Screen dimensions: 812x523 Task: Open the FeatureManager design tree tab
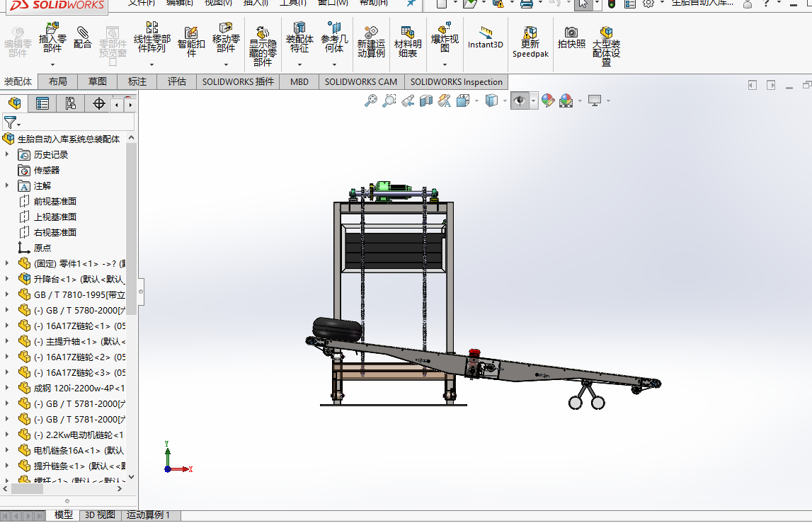click(14, 103)
